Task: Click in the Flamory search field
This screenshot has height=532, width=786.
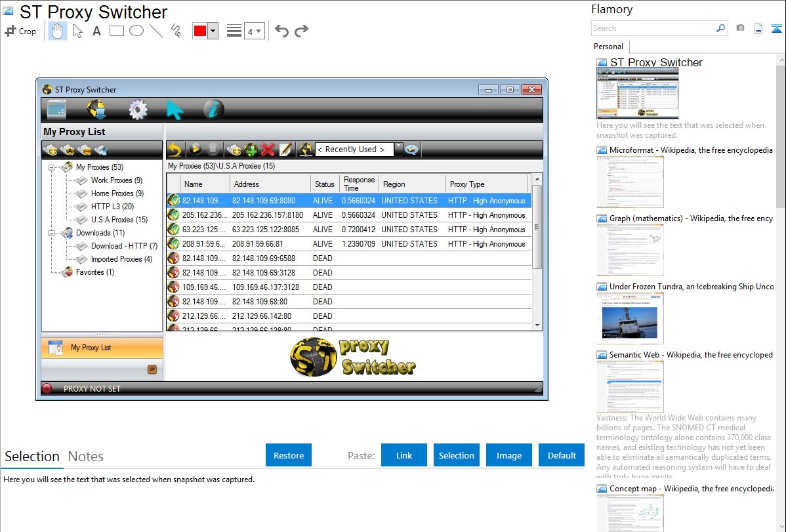Action: pyautogui.click(x=653, y=28)
